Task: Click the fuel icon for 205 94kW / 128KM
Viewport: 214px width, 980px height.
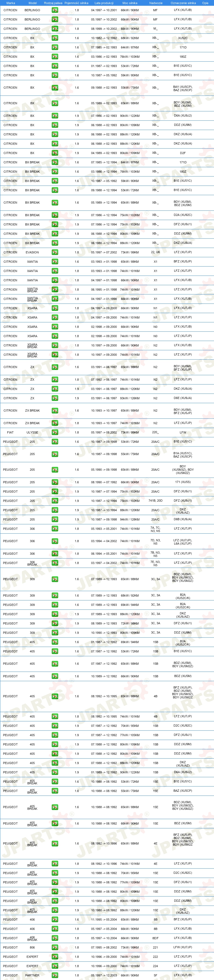Action: coord(55,519)
